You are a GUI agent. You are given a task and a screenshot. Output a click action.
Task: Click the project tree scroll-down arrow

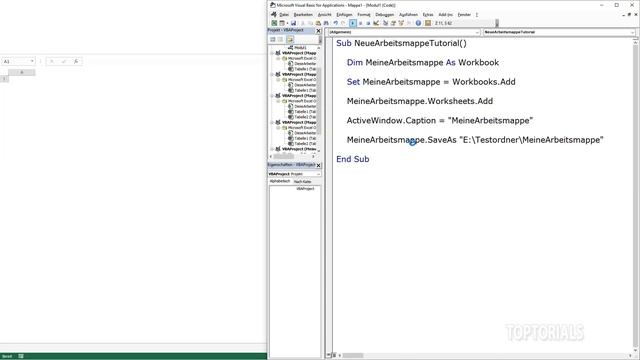coord(319,151)
